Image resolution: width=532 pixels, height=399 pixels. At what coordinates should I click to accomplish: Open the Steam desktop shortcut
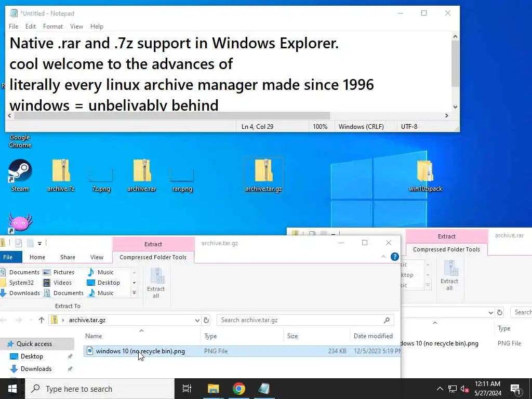(20, 176)
